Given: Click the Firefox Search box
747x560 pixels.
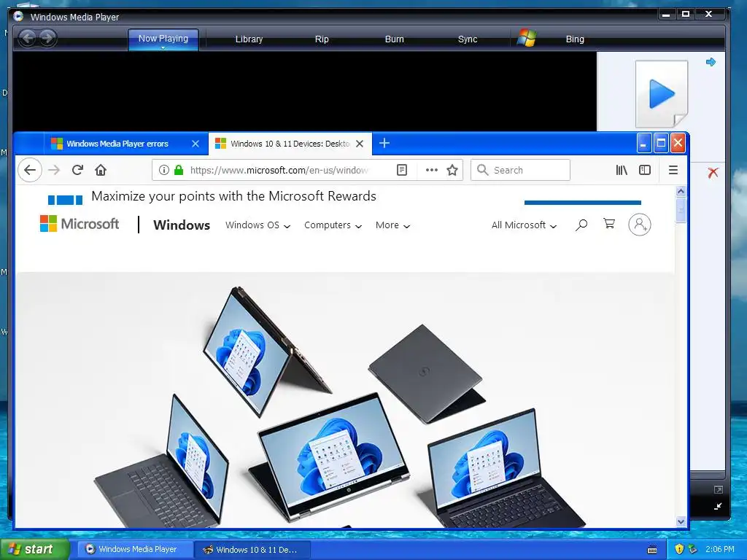Looking at the screenshot, I should pos(520,170).
